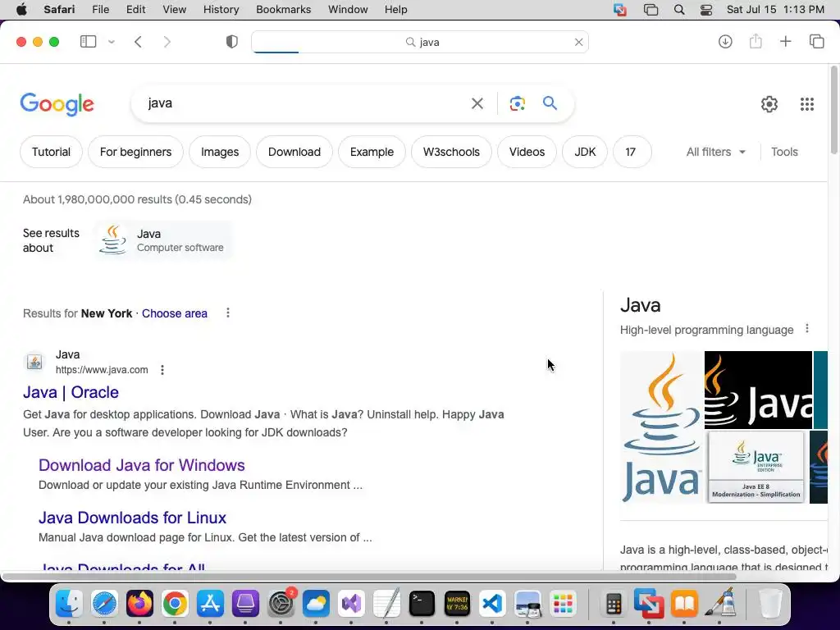Image resolution: width=840 pixels, height=630 pixels.
Task: Launch Firefox from the Dock
Action: click(x=139, y=604)
